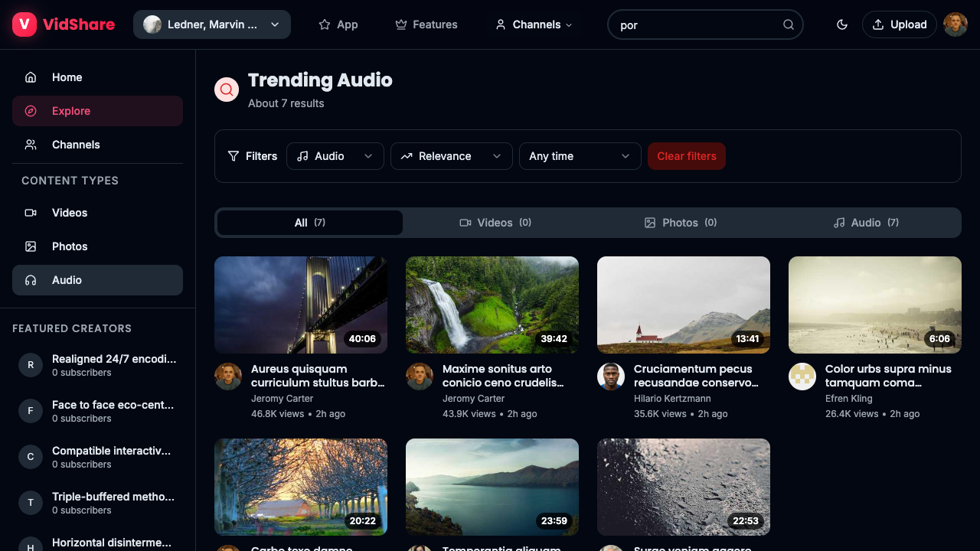Click the C avatar of Compatible creator
Image resolution: width=980 pixels, height=551 pixels.
point(31,457)
